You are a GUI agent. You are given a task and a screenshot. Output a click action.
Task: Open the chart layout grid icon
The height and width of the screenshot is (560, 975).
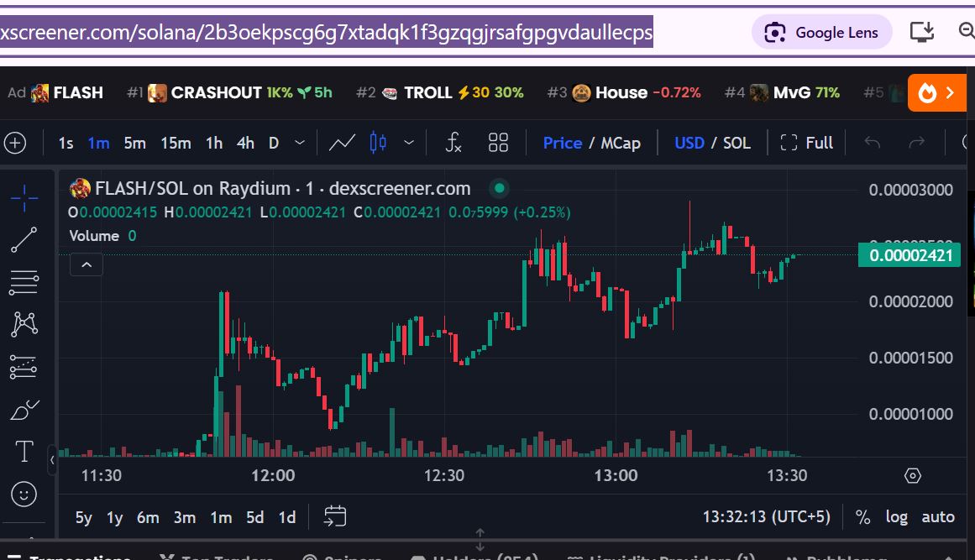(x=498, y=143)
